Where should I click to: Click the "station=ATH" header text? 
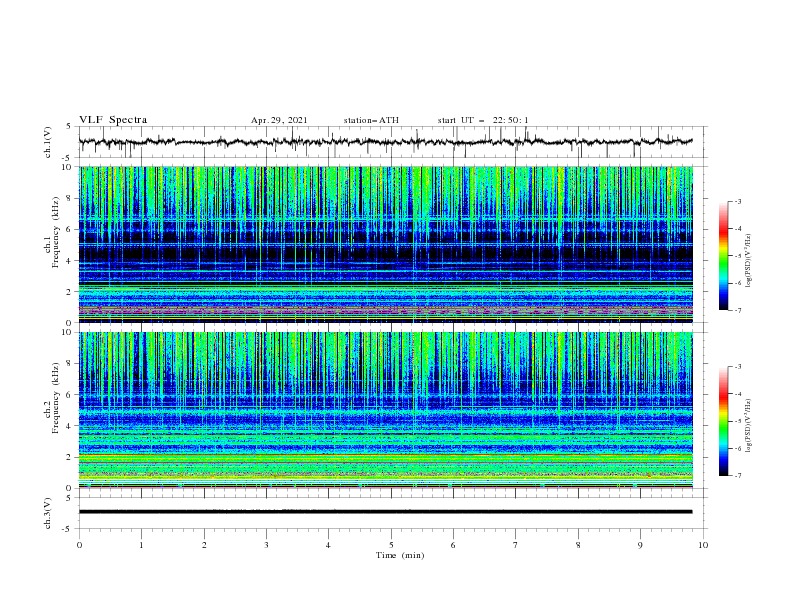[371, 120]
